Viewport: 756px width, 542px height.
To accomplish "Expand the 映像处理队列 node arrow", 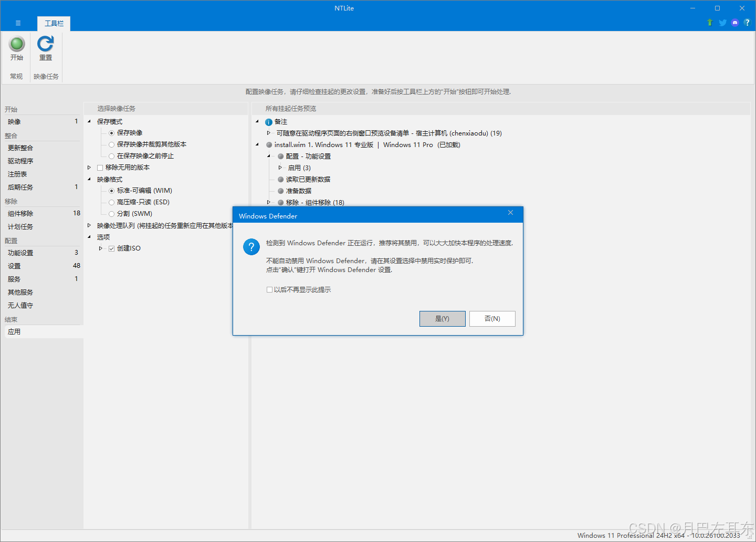I will 89,225.
